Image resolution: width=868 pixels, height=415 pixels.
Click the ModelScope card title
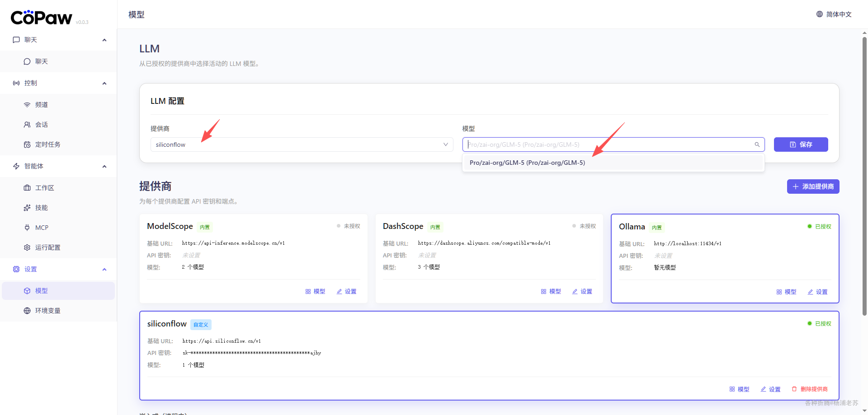[170, 226]
